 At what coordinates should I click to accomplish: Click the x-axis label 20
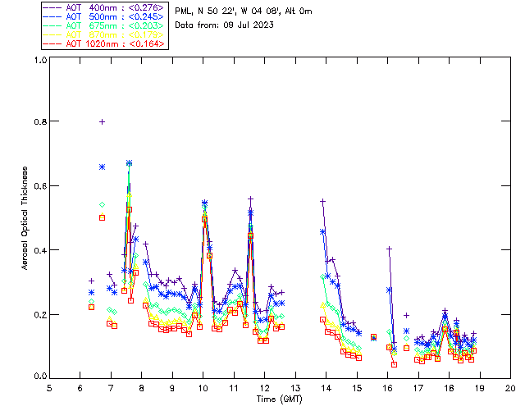click(x=510, y=388)
